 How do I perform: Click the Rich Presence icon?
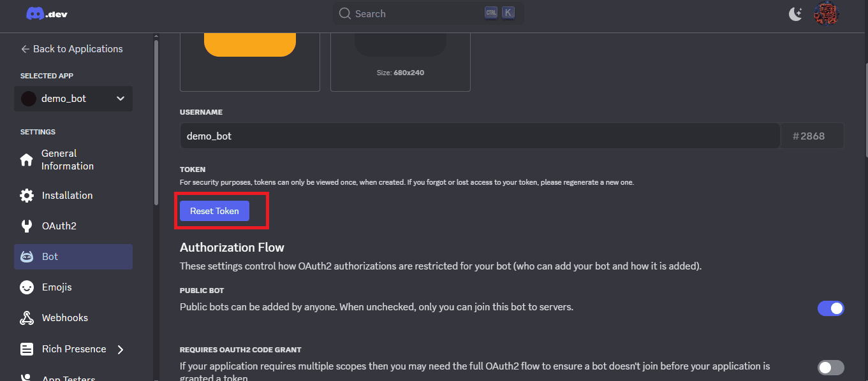pos(27,349)
